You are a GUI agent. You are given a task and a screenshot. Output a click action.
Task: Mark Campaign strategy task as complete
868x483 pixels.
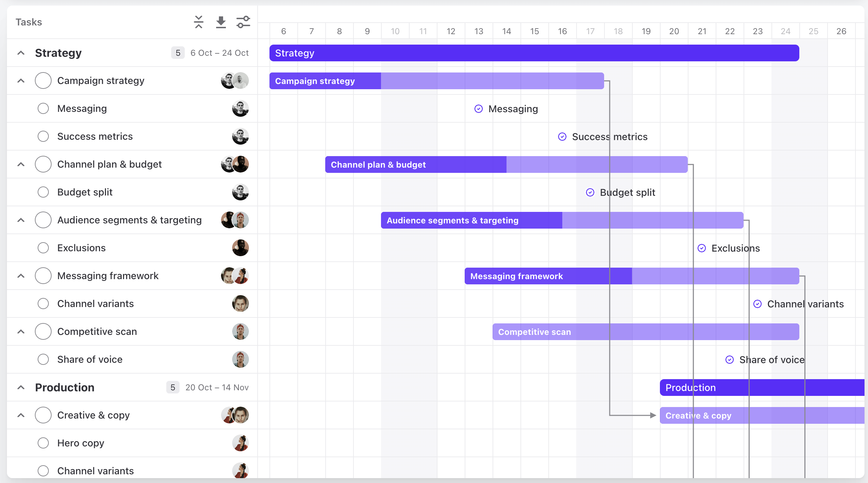(43, 80)
